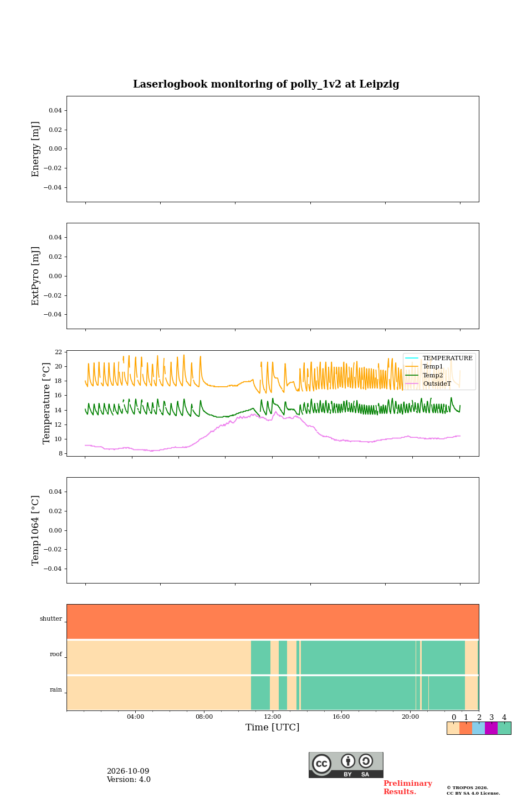Click the SA share-alike icon
The width and height of the screenshot is (532, 798).
tap(366, 761)
